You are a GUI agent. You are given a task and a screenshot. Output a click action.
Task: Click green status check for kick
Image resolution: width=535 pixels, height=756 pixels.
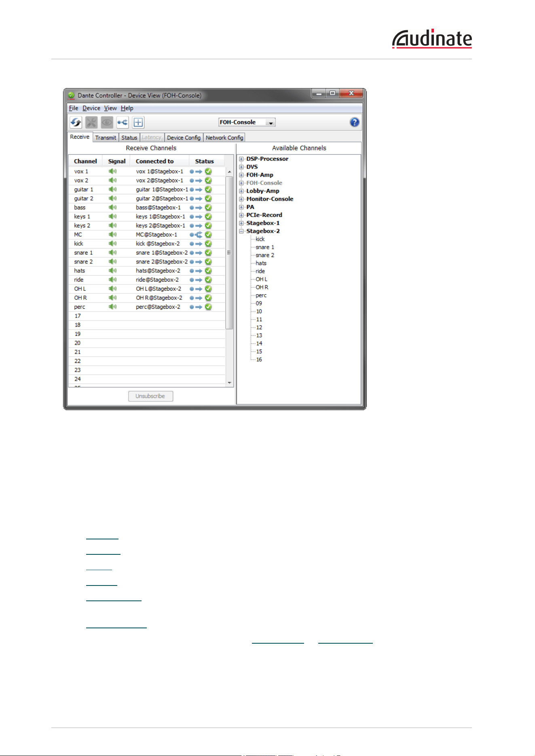point(208,244)
